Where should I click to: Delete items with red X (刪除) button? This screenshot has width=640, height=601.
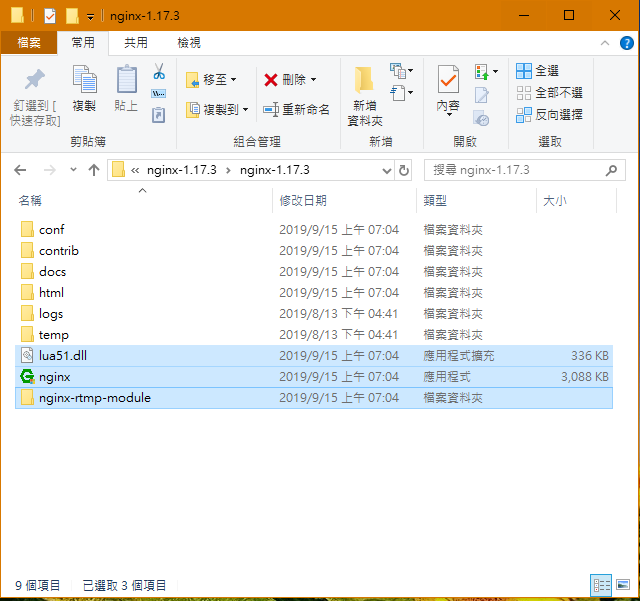285,79
